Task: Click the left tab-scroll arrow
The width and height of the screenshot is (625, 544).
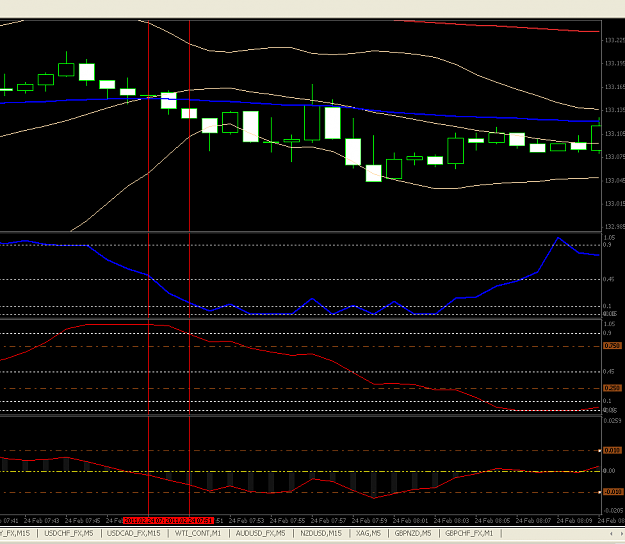Action: point(611,533)
